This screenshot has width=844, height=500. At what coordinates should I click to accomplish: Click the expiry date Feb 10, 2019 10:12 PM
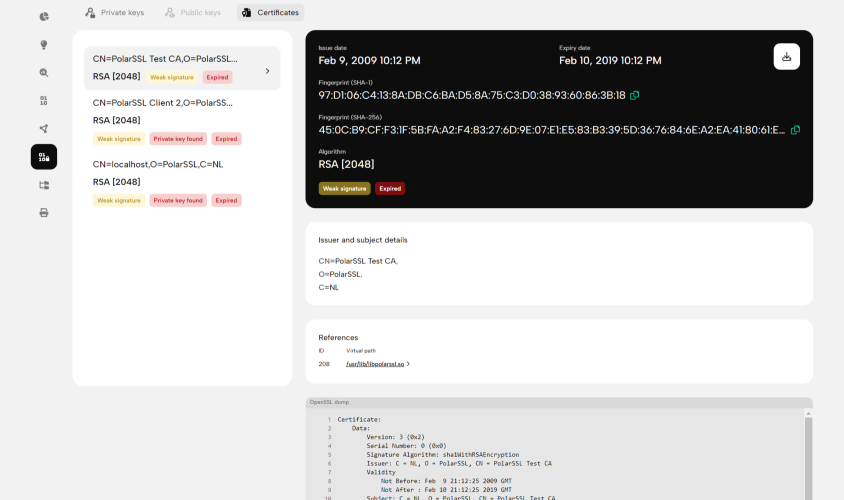[610, 60]
